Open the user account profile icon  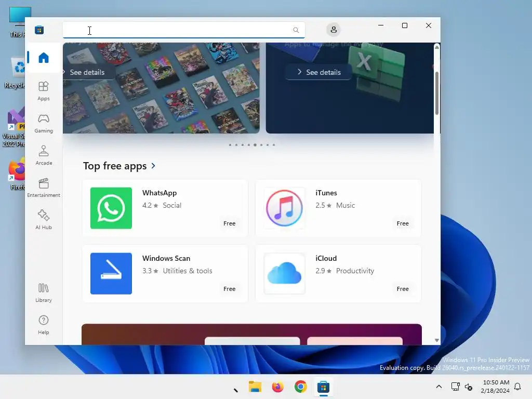click(x=334, y=30)
